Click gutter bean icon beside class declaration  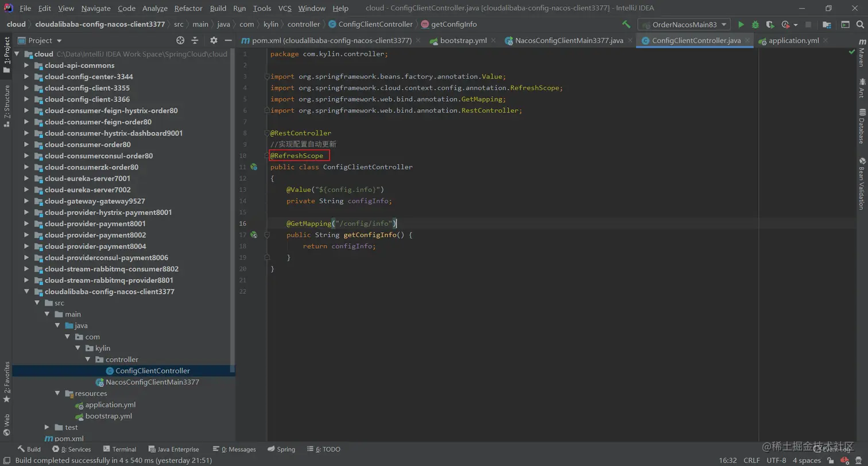254,167
